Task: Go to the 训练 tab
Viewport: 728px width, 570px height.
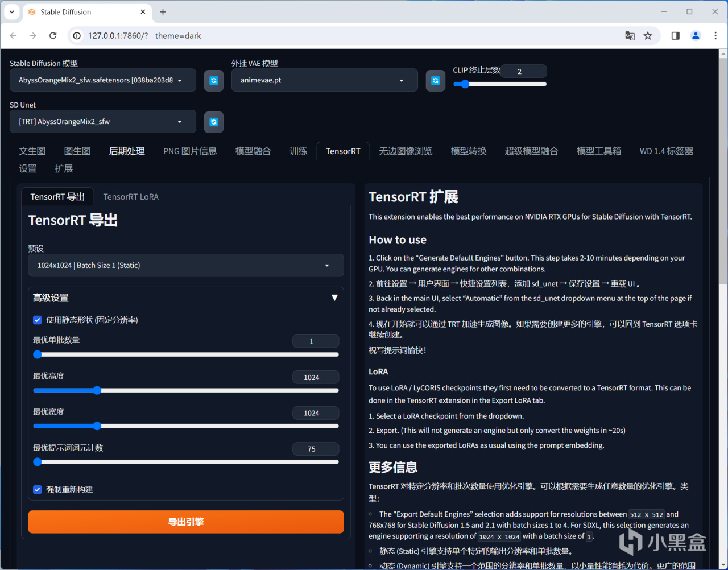Action: coord(298,151)
